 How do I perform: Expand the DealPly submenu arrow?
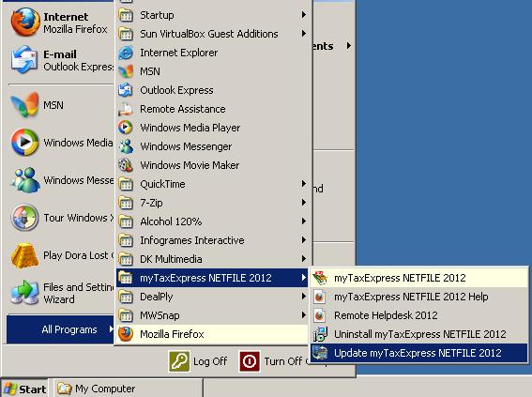[x=304, y=297]
